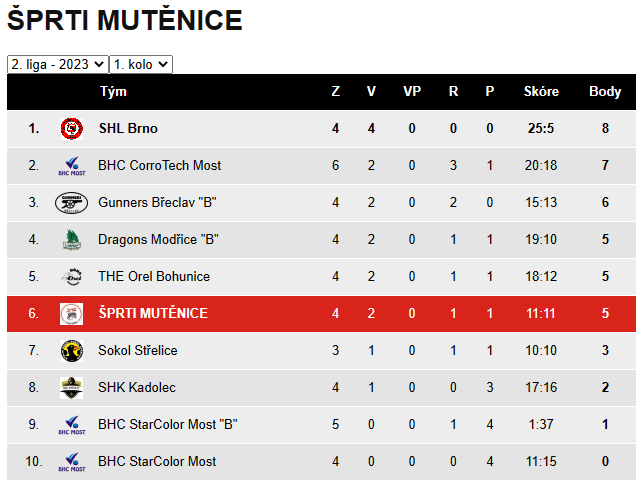Open the Dragons Modřice "B" team link
The height and width of the screenshot is (482, 636).
coord(158,239)
